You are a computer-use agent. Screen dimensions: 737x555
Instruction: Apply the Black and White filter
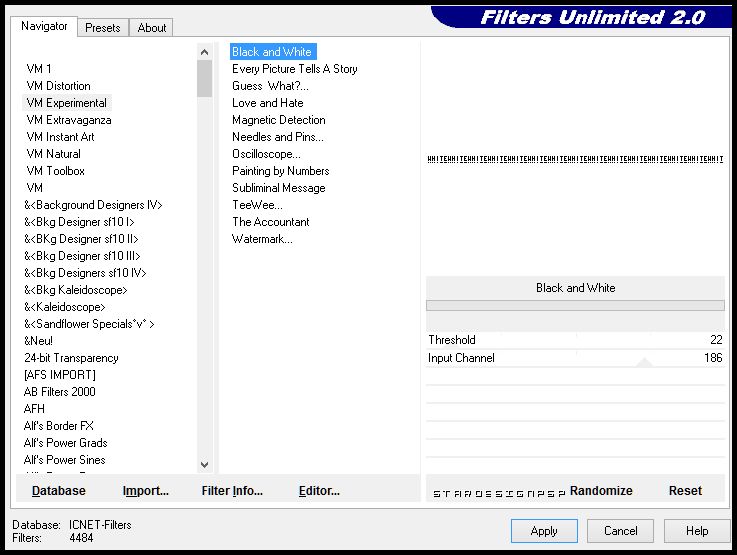(544, 531)
